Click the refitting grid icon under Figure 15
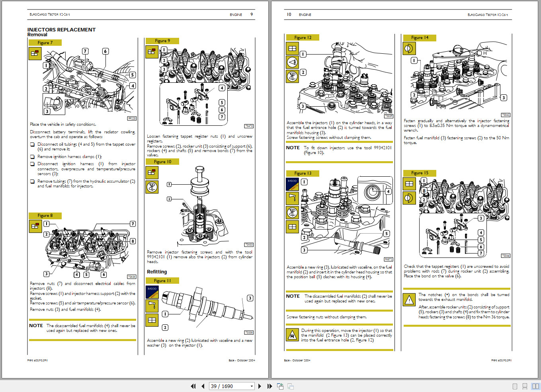Viewport: 541px width, 392px height. 409,184
